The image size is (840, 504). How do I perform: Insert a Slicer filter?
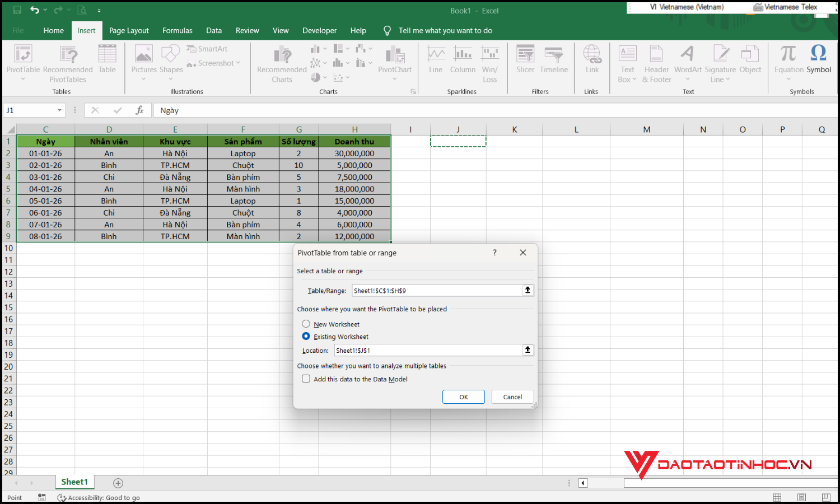[x=525, y=62]
